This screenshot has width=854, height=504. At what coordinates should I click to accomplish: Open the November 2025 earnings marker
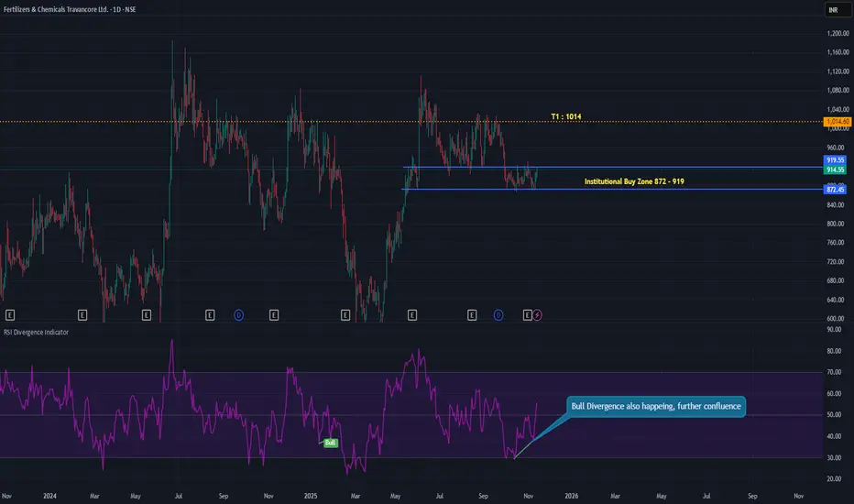527,315
